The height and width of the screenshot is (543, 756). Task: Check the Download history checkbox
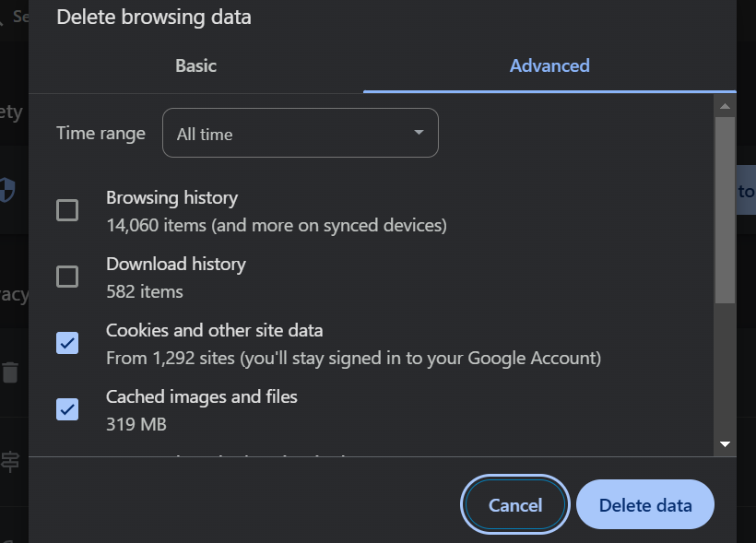[67, 277]
